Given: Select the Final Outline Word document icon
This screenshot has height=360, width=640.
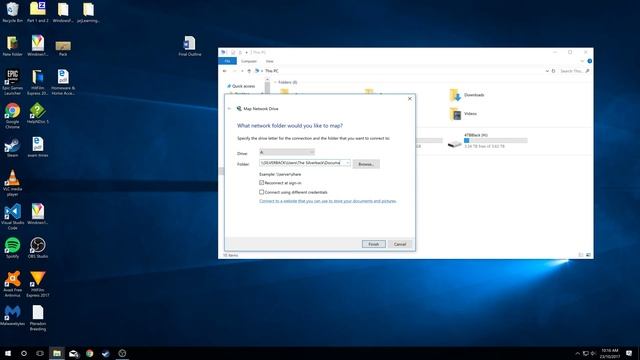Looking at the screenshot, I should pos(189,46).
